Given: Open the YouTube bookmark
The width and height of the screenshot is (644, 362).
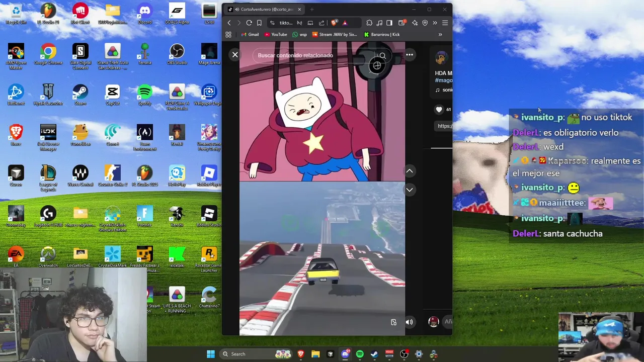Looking at the screenshot, I should tap(275, 34).
